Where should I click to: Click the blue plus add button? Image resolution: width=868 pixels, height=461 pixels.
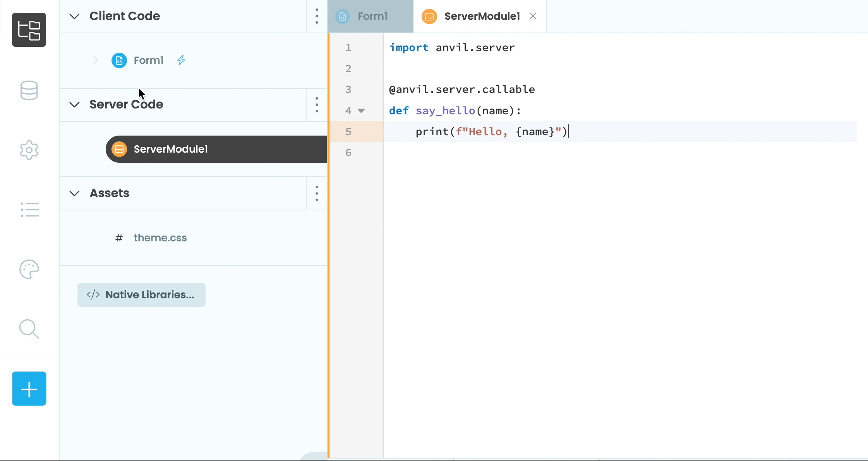pos(29,389)
